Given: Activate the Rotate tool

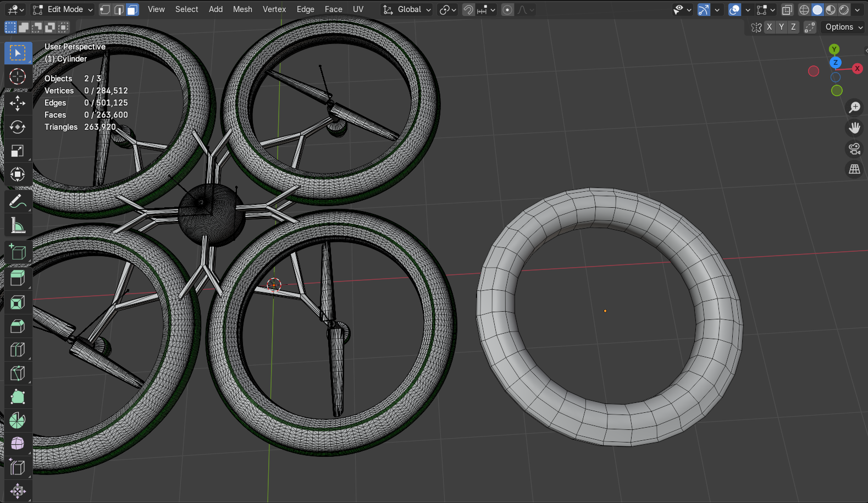Looking at the screenshot, I should click(x=18, y=127).
